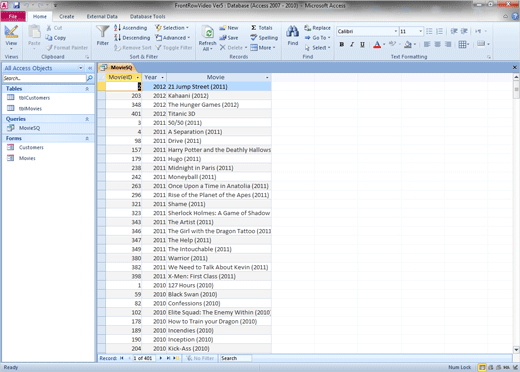Click the Refresh All icon
Screen dimensions: 520x372
coord(208,33)
